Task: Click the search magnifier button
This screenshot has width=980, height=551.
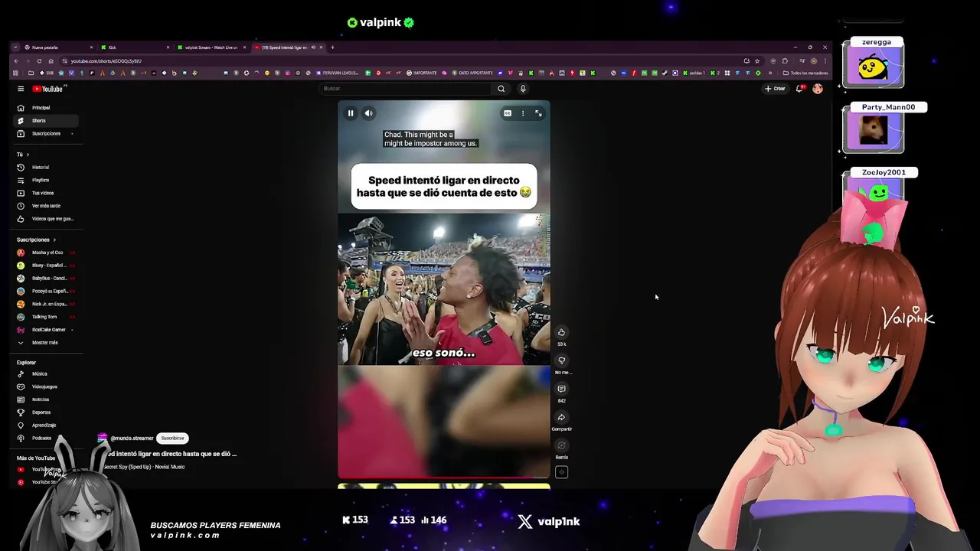Action: (x=501, y=89)
